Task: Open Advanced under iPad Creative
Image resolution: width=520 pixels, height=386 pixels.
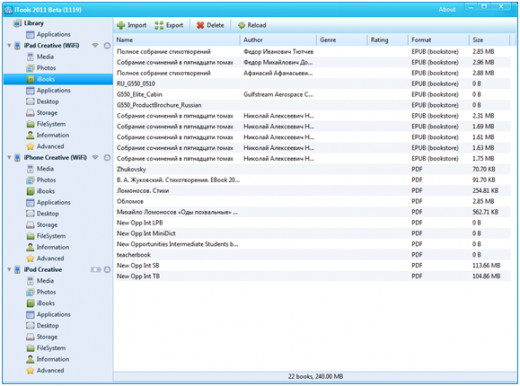Action: 45,146
